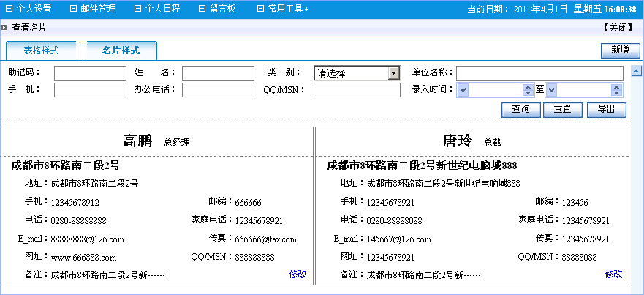Open the 录入时间 start date dropdown arrow
Screen dimensions: 644x295
(463, 90)
